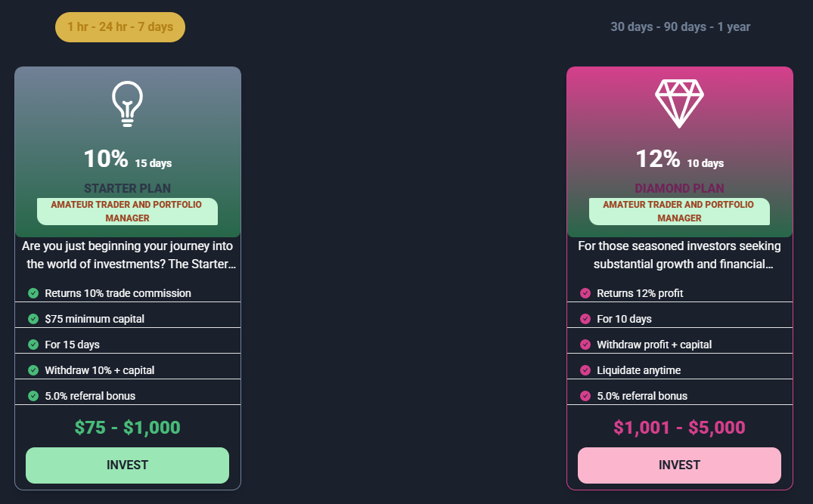The image size is (813, 504).
Task: Select the 1 hr - 24 hr - 7 days tab
Action: [x=120, y=27]
